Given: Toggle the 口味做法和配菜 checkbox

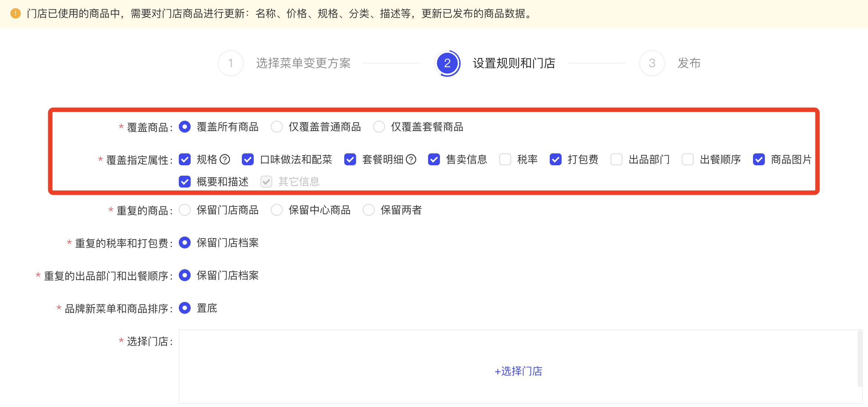Looking at the screenshot, I should (248, 160).
